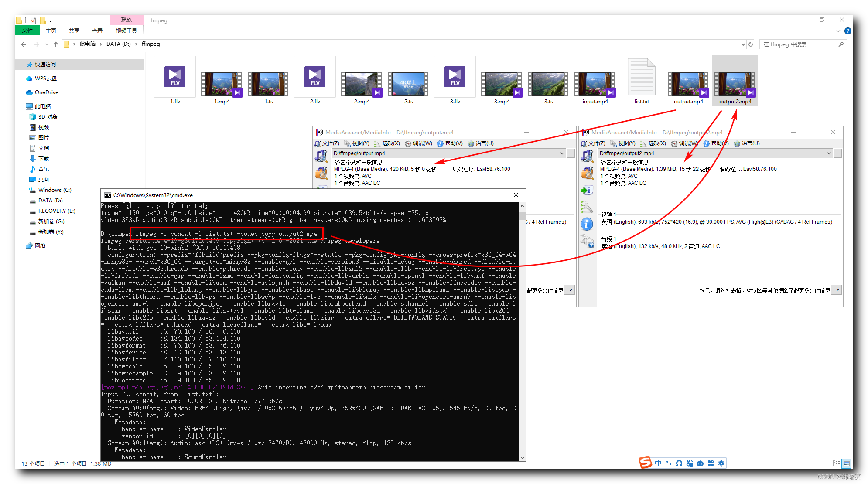868x484 pixels.
Task: Click Open Folder icon in output2.mp4 MediaInfo
Action: [587, 173]
